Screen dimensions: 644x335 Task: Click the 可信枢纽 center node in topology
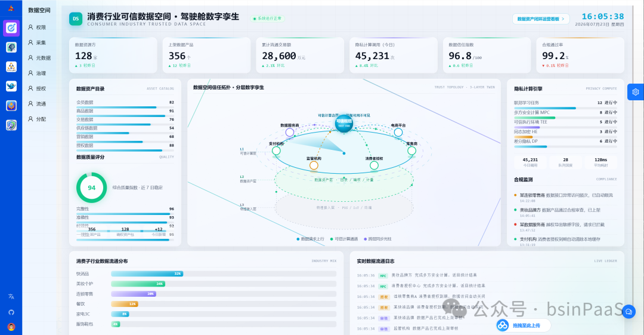tap(344, 122)
